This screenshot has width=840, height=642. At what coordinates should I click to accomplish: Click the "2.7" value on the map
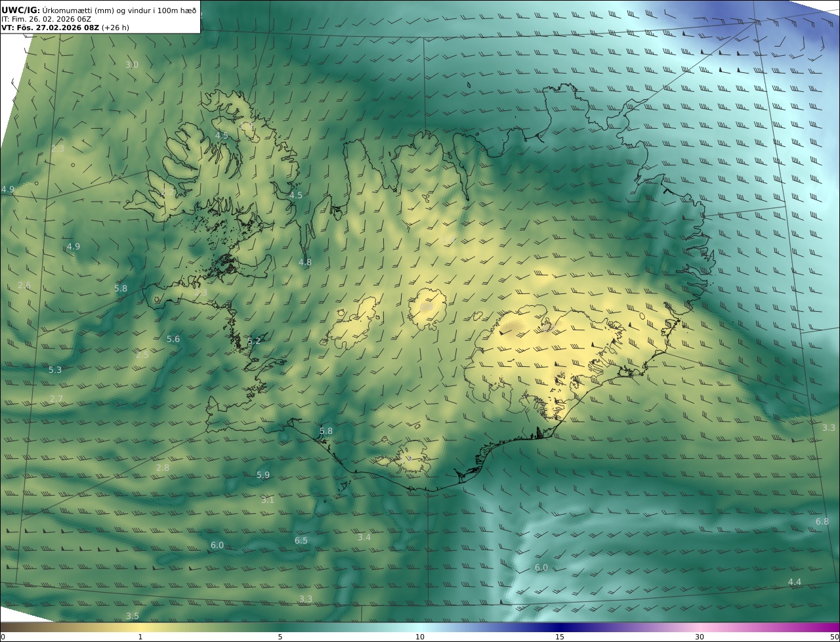pyautogui.click(x=56, y=398)
